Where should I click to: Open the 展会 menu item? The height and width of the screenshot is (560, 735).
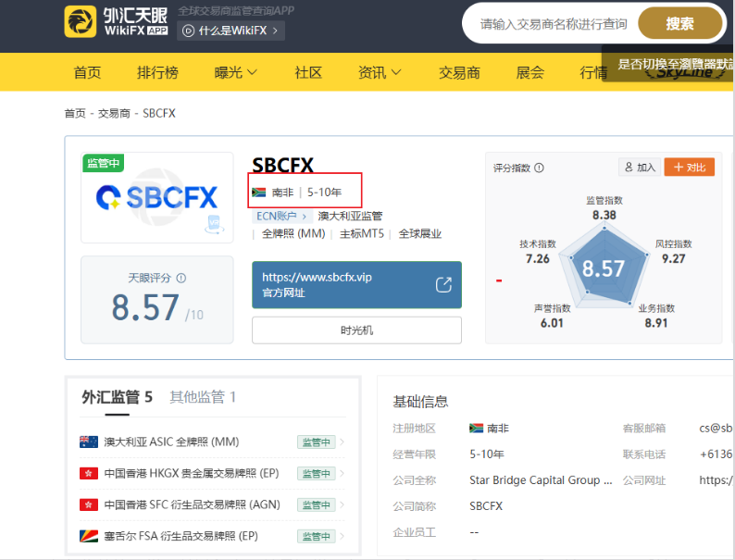[529, 72]
